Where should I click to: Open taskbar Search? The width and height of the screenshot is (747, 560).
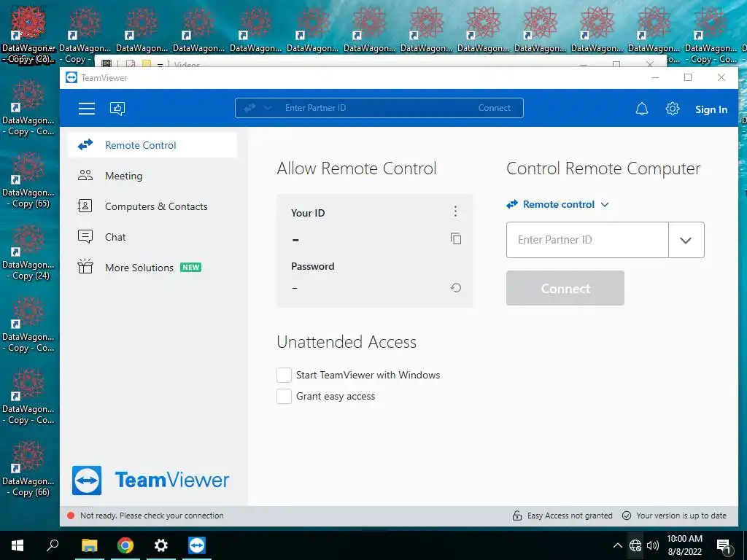tap(53, 545)
